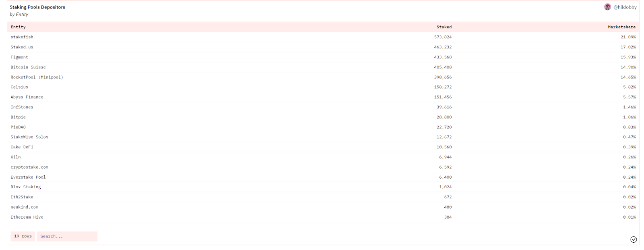Open the Staking Pools Depositors title
The width and height of the screenshot is (644, 250).
37,7
